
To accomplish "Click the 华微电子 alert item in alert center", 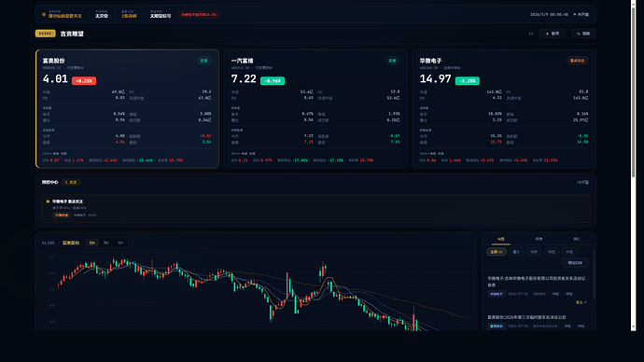I will pos(315,208).
